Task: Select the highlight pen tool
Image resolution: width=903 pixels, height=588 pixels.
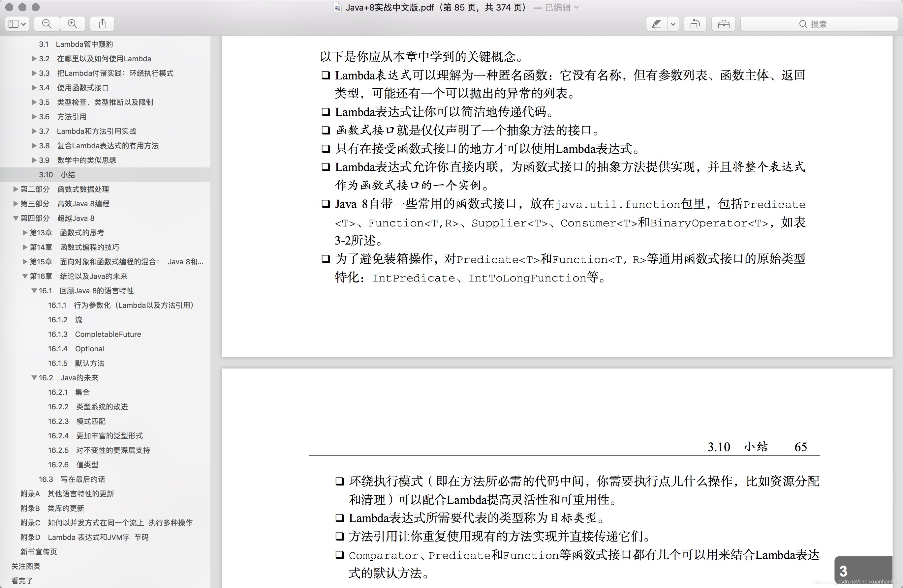Action: (656, 24)
